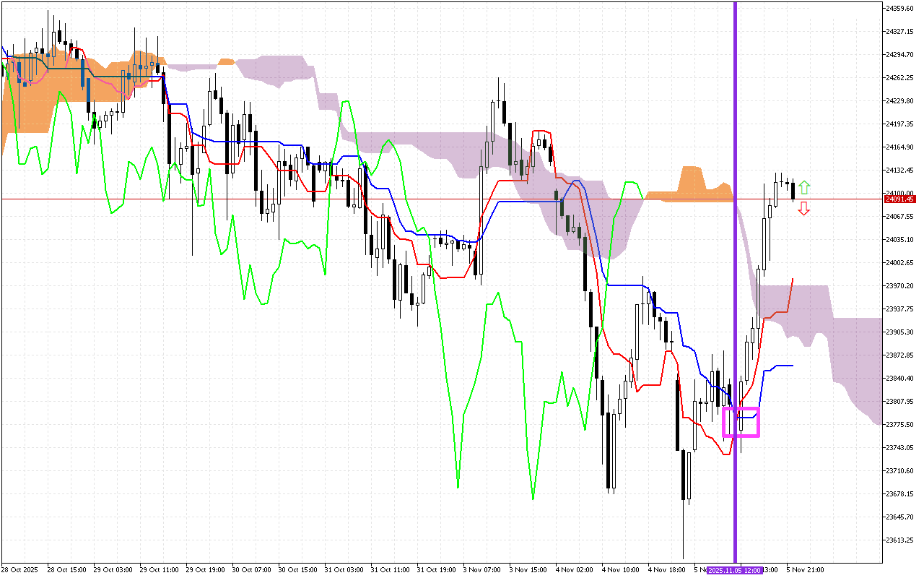Click the 31 Oct 11:00 time label
Viewport: 924px width, 578px height.
pos(390,569)
